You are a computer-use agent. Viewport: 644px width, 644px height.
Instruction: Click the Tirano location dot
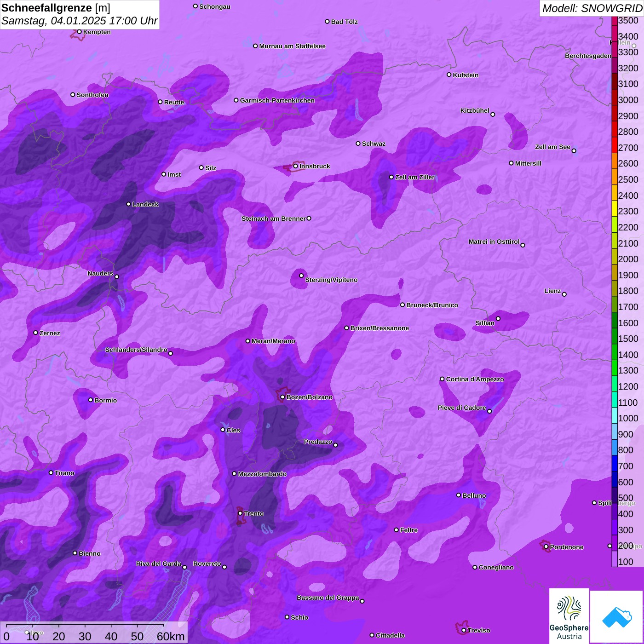[x=51, y=472]
